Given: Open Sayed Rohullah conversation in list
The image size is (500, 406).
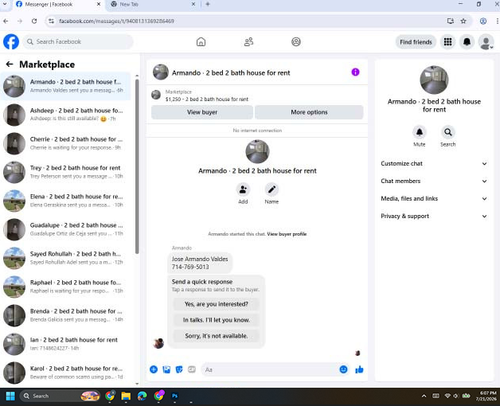Looking at the screenshot, I should (x=65, y=258).
